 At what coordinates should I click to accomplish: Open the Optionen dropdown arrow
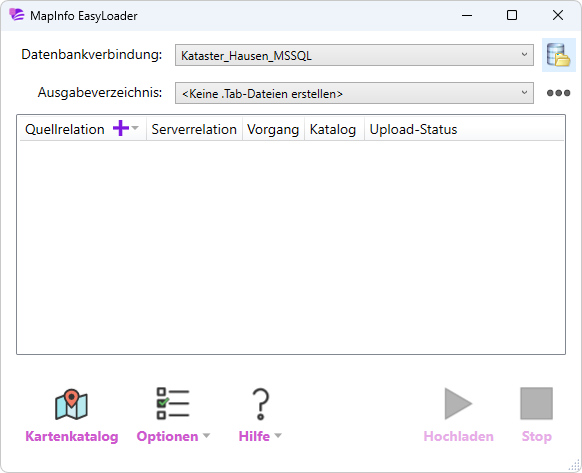pos(206,436)
